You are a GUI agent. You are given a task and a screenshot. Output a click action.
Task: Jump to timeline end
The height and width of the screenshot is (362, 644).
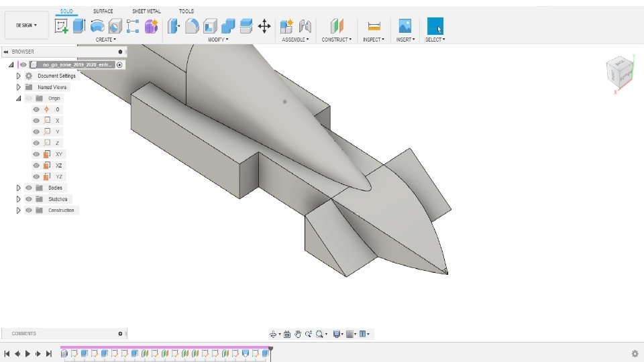(x=49, y=353)
